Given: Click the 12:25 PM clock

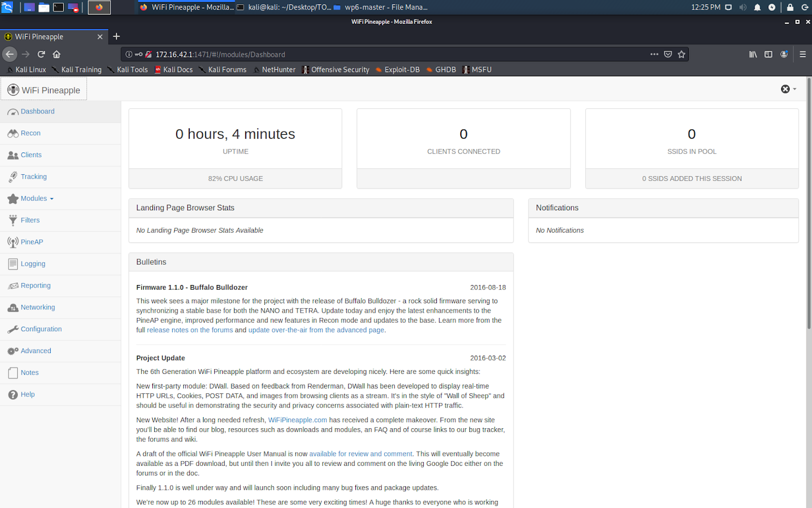Looking at the screenshot, I should pyautogui.click(x=705, y=7).
